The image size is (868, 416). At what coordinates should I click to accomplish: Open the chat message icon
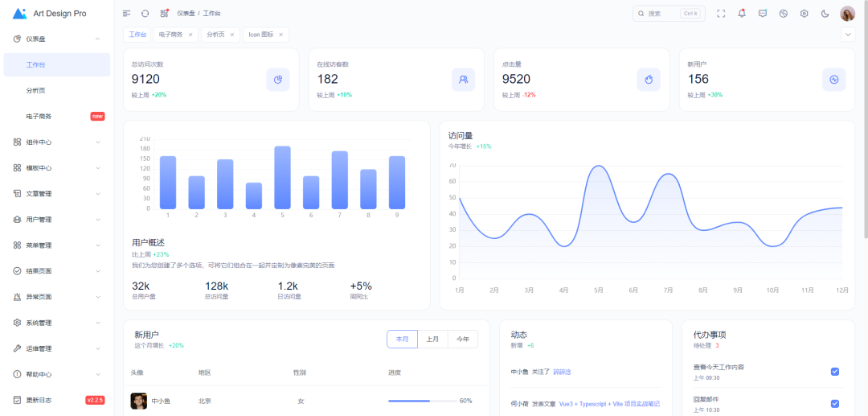click(763, 14)
